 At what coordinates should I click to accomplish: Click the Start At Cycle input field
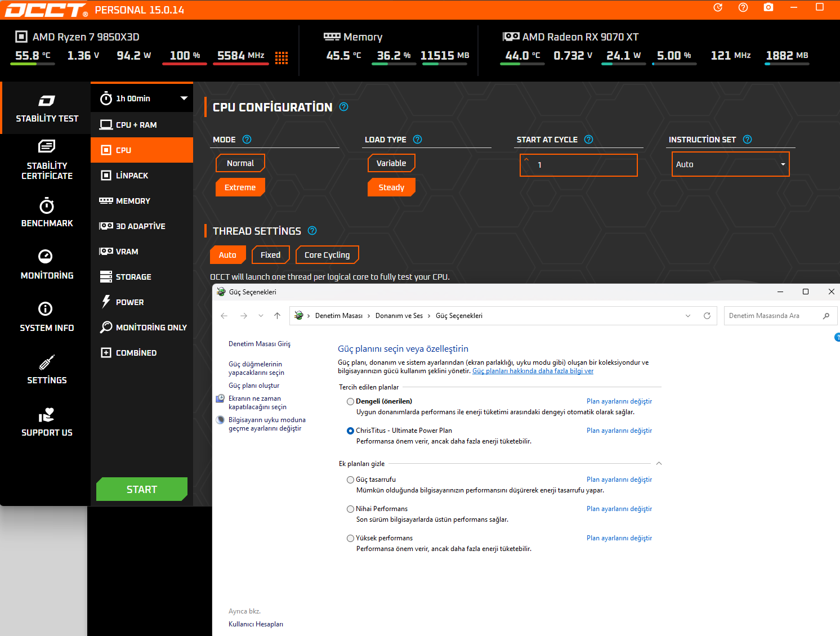(x=579, y=165)
